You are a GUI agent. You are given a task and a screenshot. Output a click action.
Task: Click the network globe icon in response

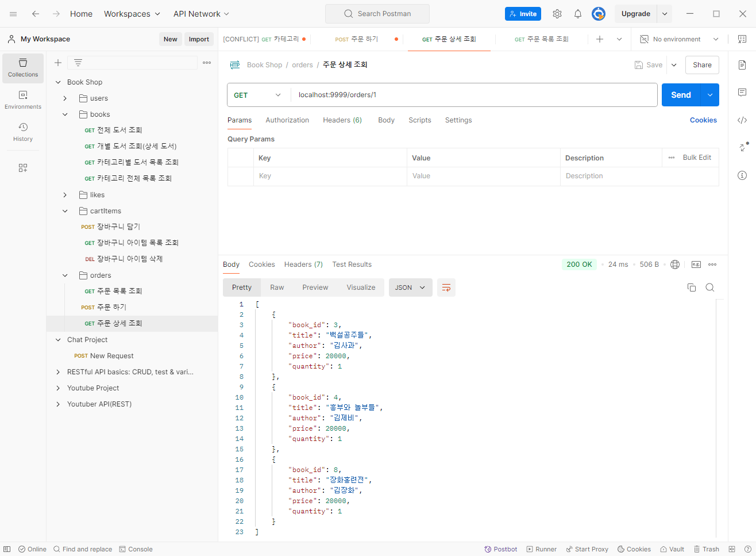point(675,264)
